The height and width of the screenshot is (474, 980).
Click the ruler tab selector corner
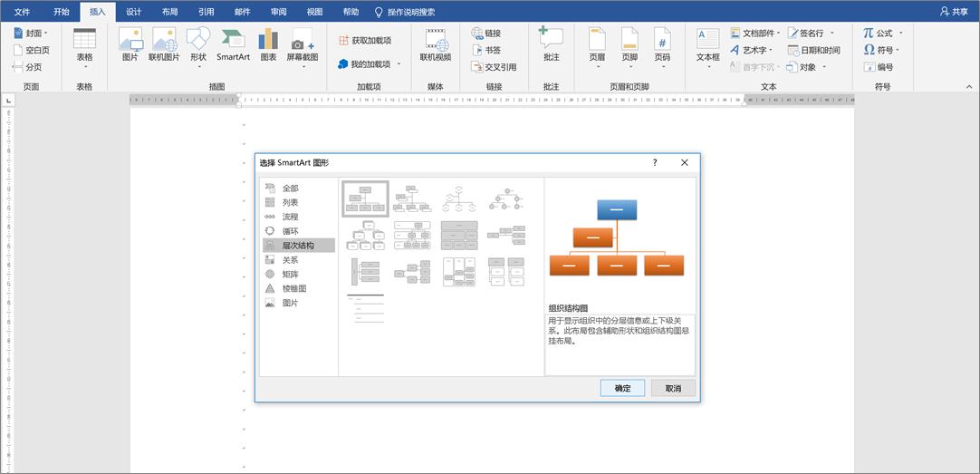tap(9, 100)
